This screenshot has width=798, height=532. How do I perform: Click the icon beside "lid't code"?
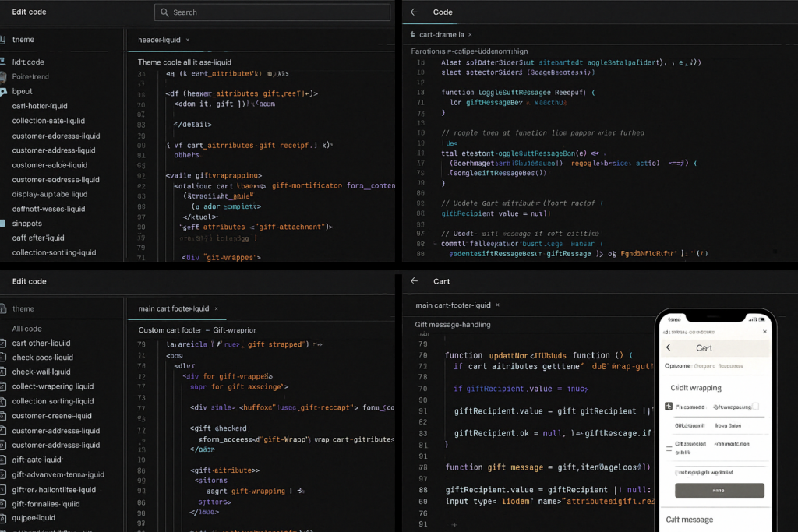[x=2, y=62]
